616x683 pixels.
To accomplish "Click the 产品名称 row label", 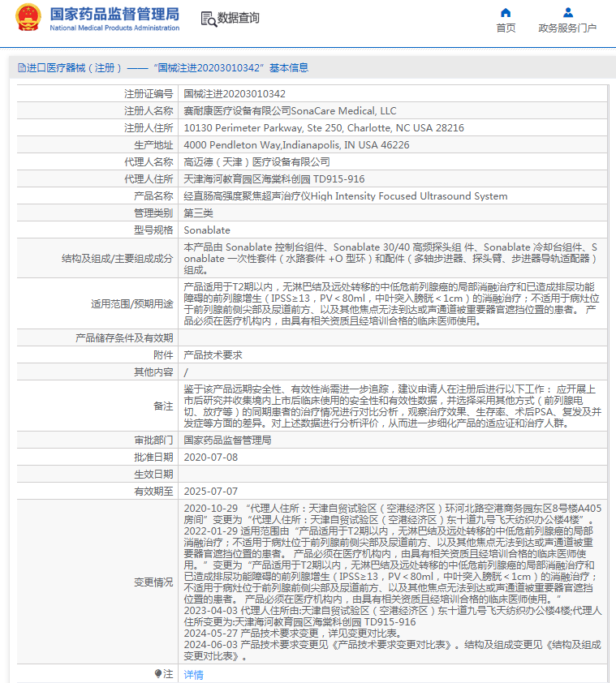I will click(153, 196).
